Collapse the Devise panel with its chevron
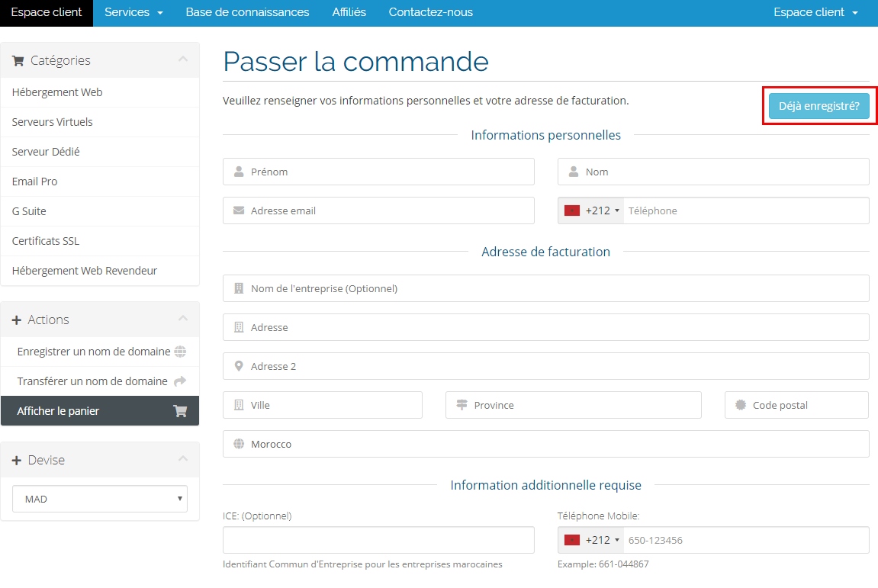Viewport: 878px width, 588px height. tap(183, 458)
